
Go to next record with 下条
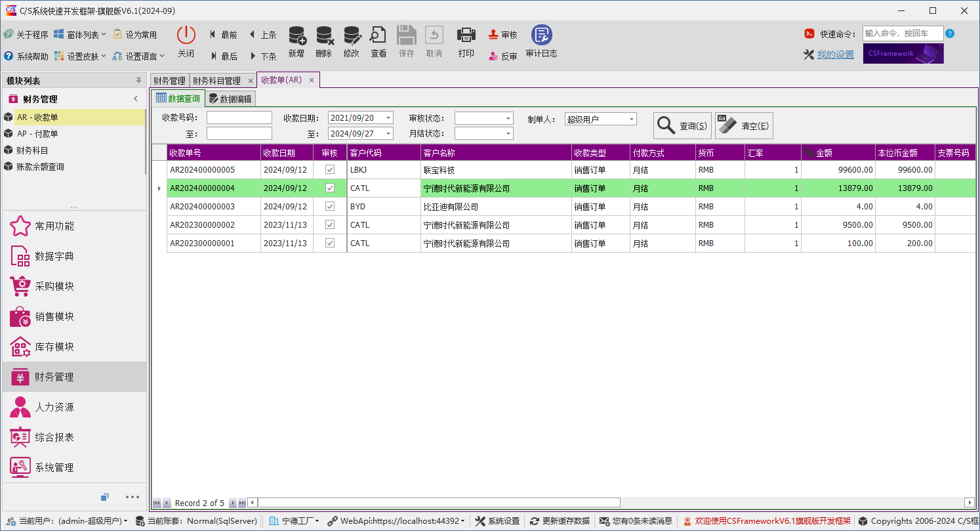point(262,56)
